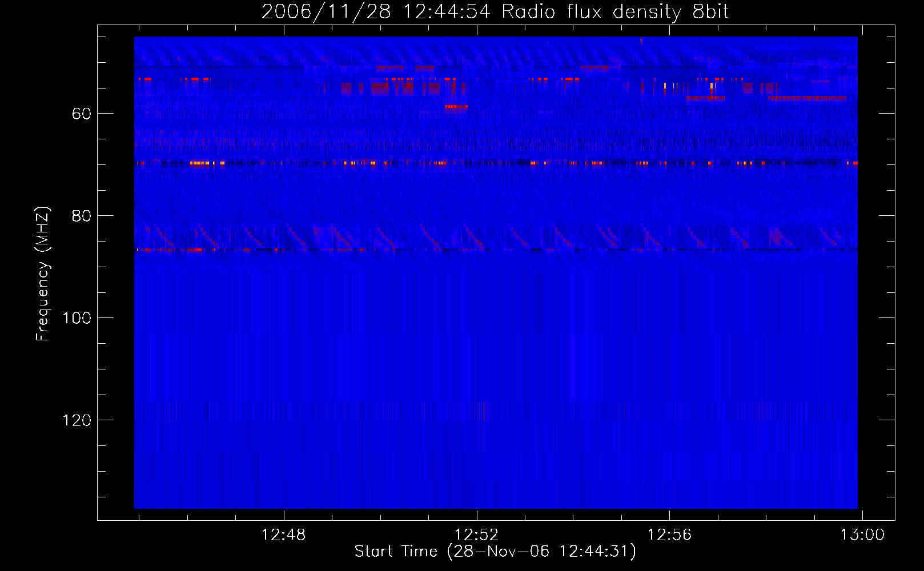Click the 80 frequency tick label
This screenshot has width=924, height=571.
81,216
